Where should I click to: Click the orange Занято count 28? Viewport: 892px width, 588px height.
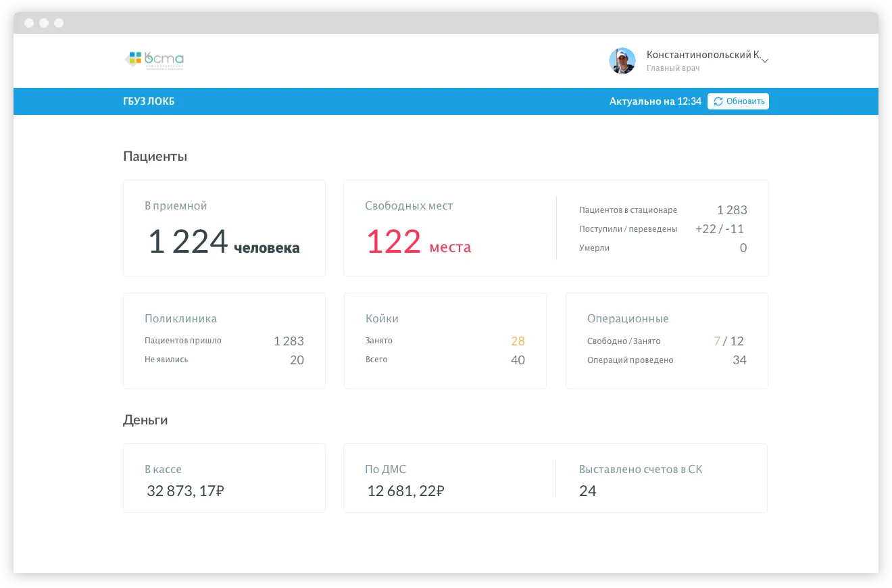click(x=518, y=341)
